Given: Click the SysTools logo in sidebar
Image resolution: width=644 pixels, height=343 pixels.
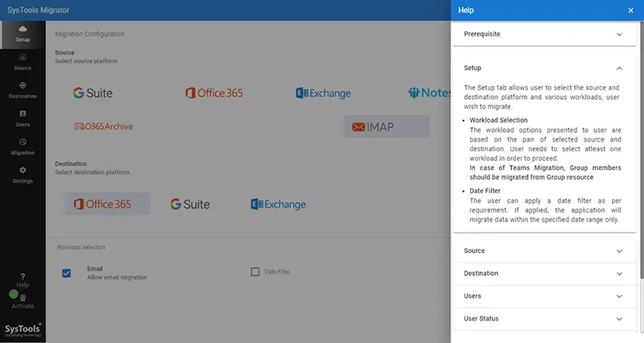Looking at the screenshot, I should [23, 330].
